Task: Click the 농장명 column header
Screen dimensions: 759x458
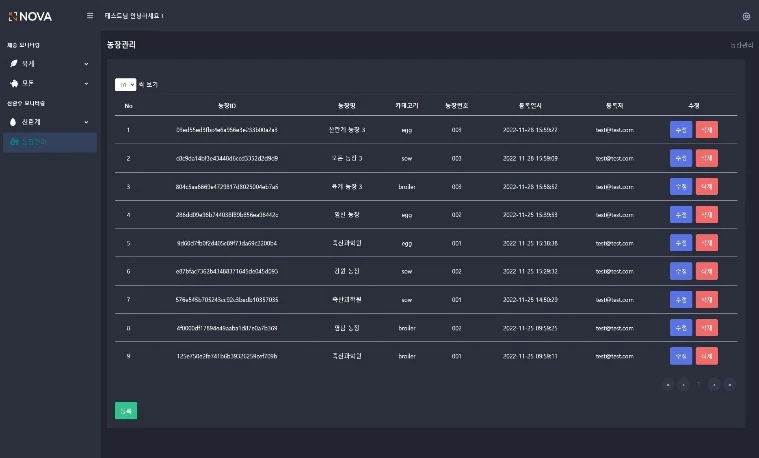Action: coord(347,106)
